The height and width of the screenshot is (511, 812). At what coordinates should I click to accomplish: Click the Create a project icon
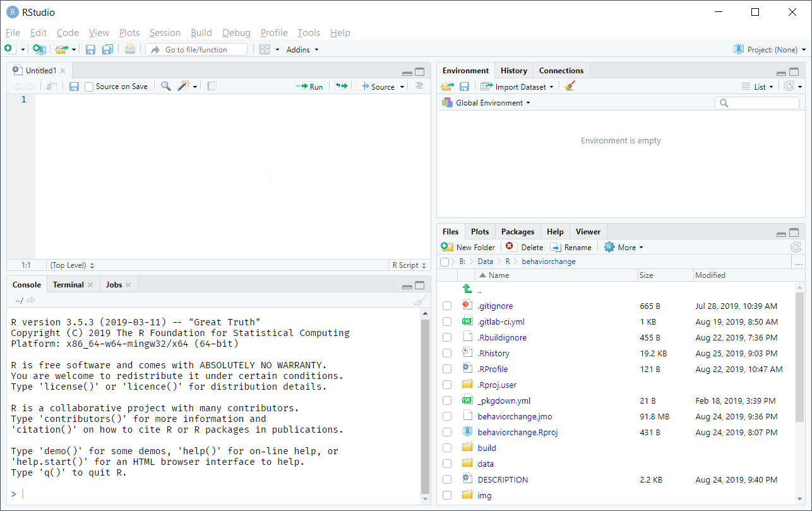39,49
